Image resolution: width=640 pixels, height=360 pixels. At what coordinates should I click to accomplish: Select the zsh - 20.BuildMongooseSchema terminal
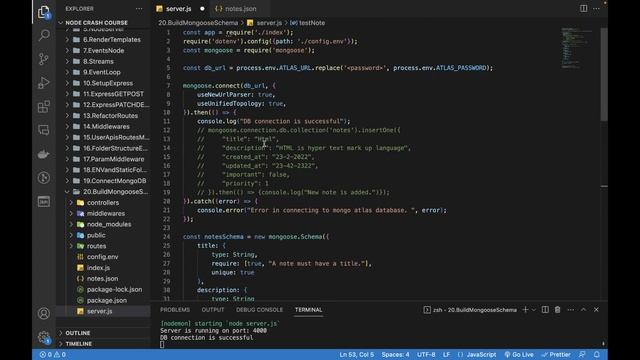470,310
